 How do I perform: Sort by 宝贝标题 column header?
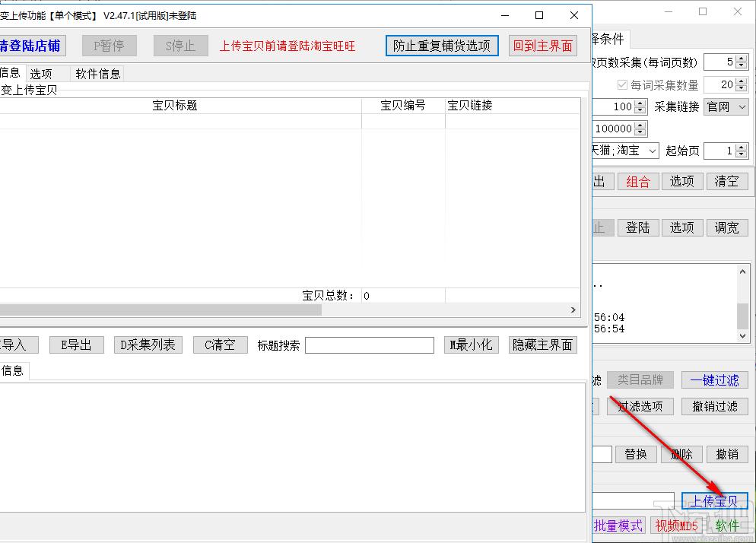click(175, 106)
